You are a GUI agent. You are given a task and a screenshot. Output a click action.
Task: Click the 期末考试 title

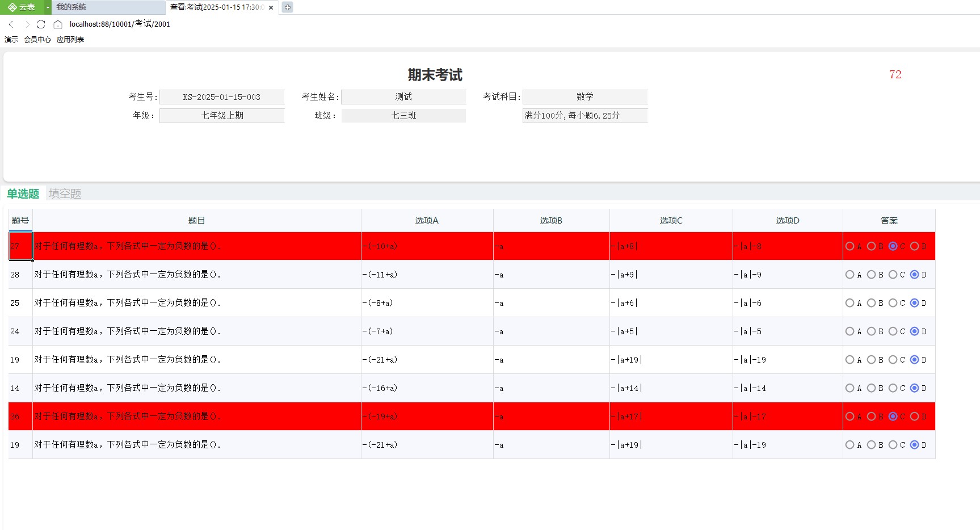pos(435,75)
